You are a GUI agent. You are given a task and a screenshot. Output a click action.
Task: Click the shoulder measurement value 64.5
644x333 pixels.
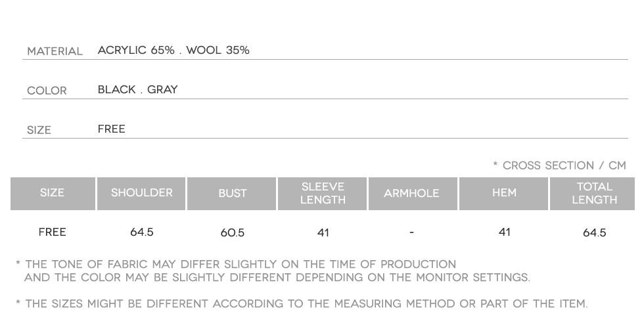click(142, 233)
